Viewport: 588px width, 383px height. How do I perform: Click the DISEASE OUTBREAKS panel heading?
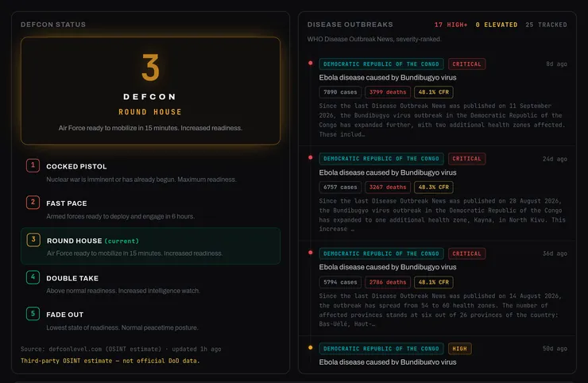click(350, 25)
